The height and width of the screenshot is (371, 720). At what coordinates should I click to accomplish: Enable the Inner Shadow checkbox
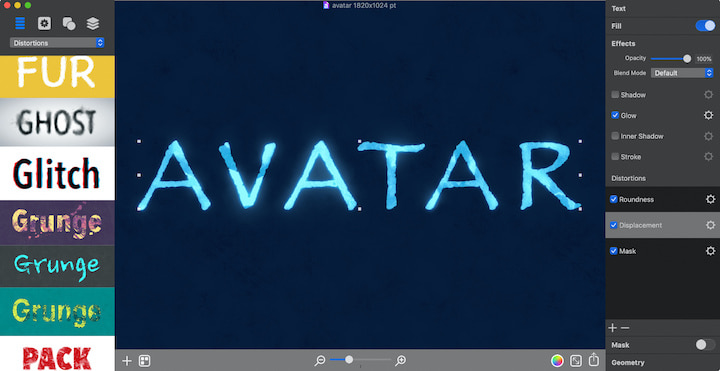click(x=615, y=136)
